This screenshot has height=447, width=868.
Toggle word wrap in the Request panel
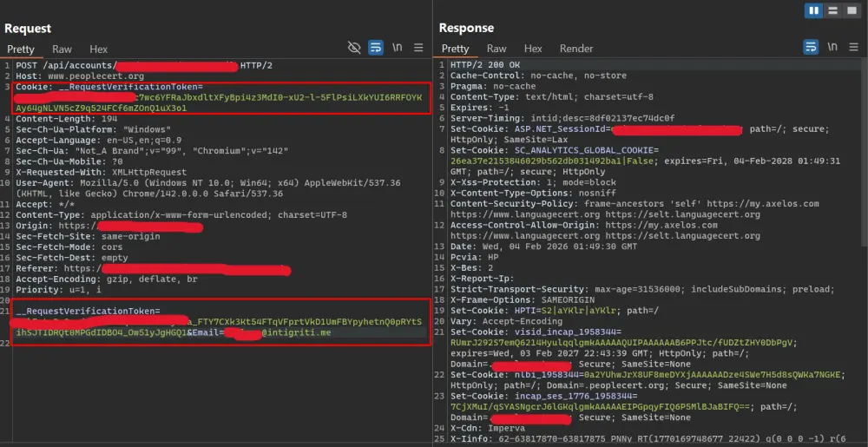click(x=376, y=48)
